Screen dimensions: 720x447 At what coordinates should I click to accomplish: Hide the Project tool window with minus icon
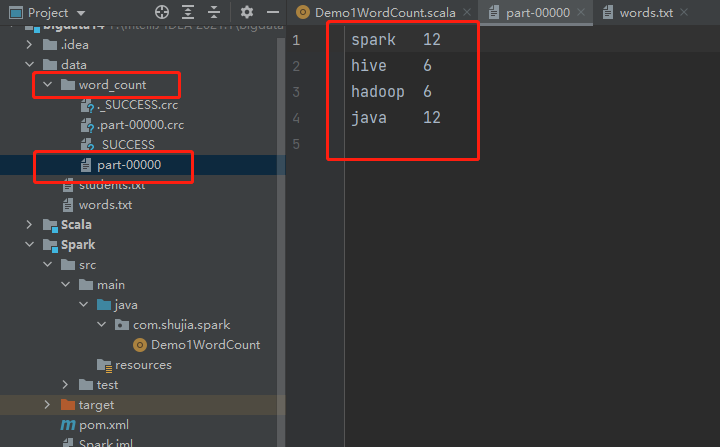tap(273, 12)
